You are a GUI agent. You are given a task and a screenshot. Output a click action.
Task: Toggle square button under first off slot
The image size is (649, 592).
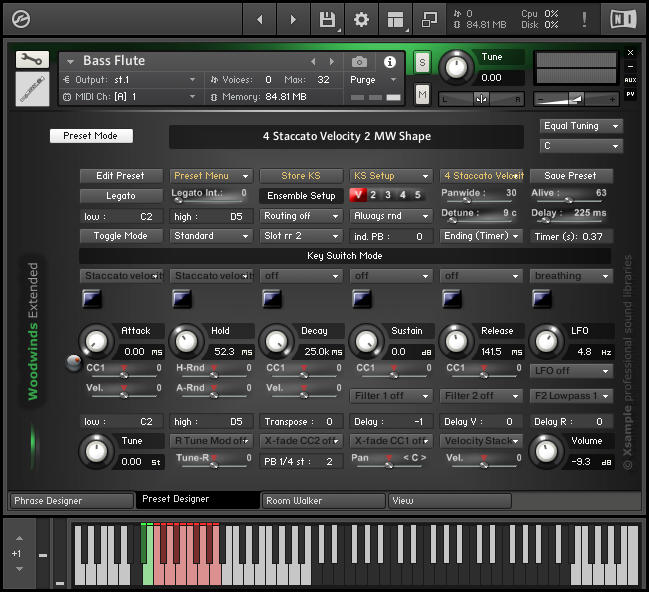[272, 298]
